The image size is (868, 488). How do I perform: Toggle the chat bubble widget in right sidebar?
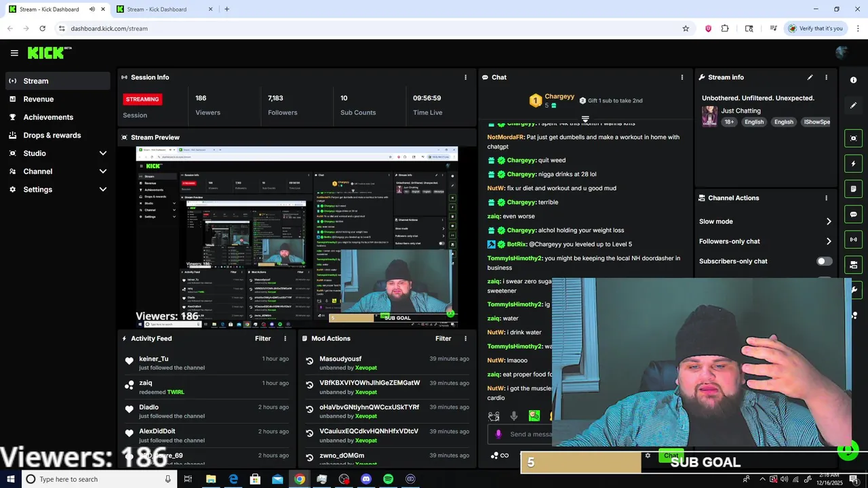[x=853, y=214]
